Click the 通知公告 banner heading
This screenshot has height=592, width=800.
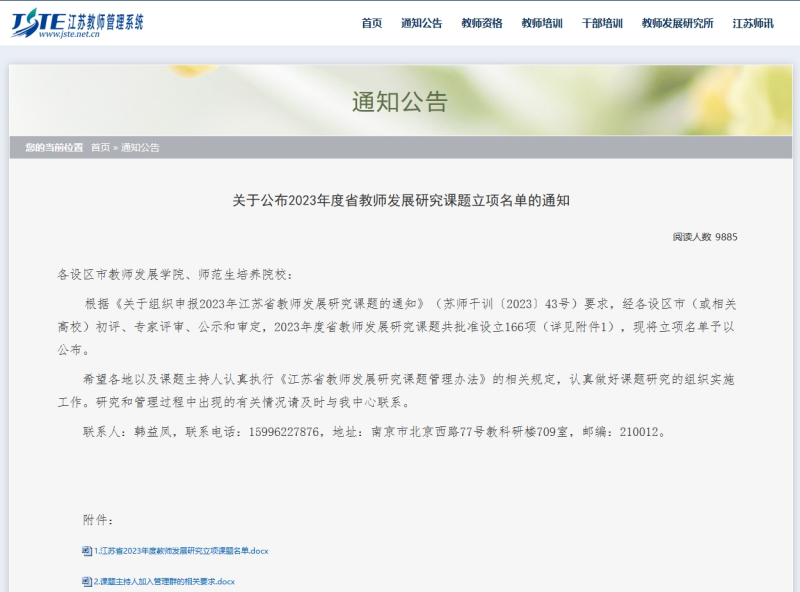pyautogui.click(x=399, y=102)
